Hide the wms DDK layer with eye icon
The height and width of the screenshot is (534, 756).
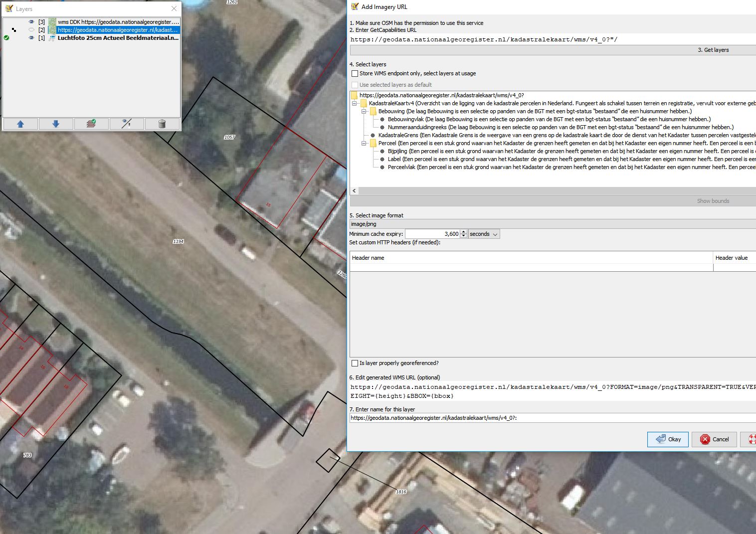31,22
